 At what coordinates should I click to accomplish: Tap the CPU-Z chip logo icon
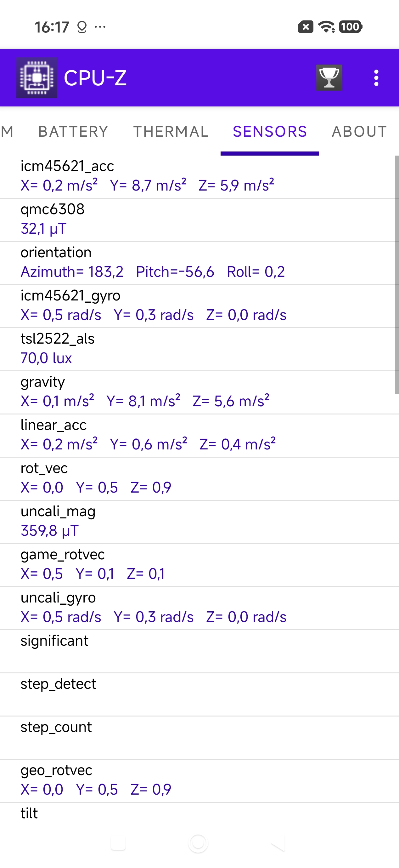click(37, 78)
